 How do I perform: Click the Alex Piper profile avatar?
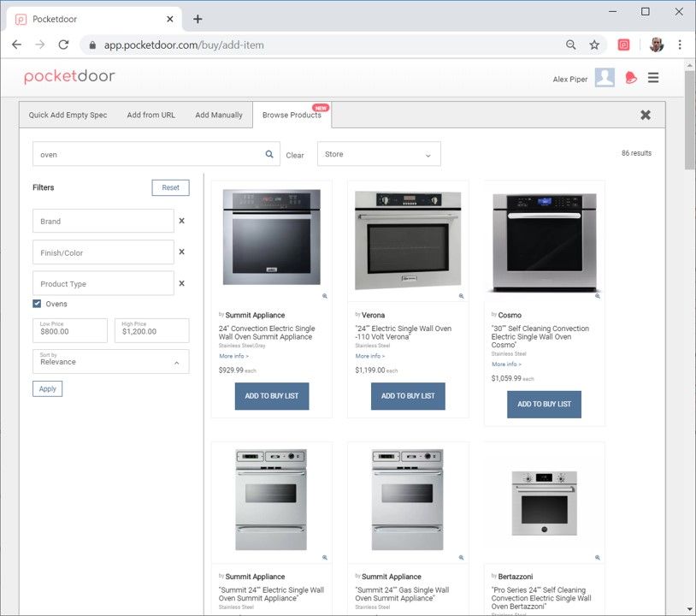605,77
